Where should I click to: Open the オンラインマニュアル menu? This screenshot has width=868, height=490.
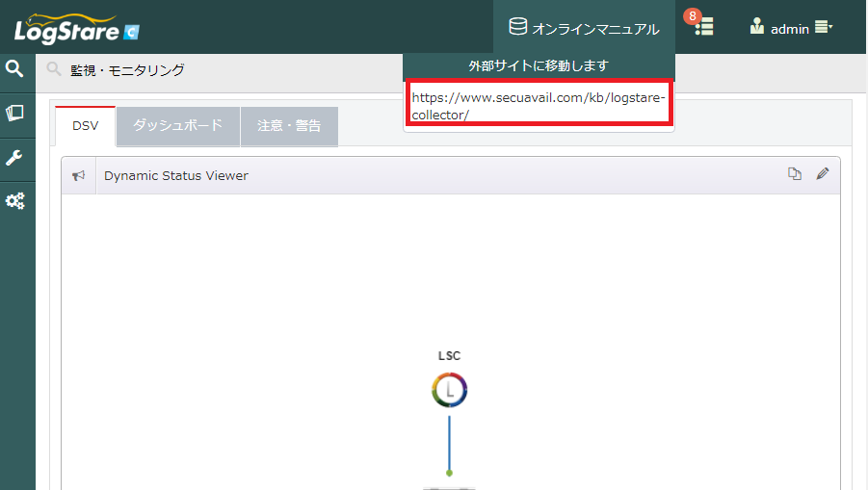coord(584,28)
